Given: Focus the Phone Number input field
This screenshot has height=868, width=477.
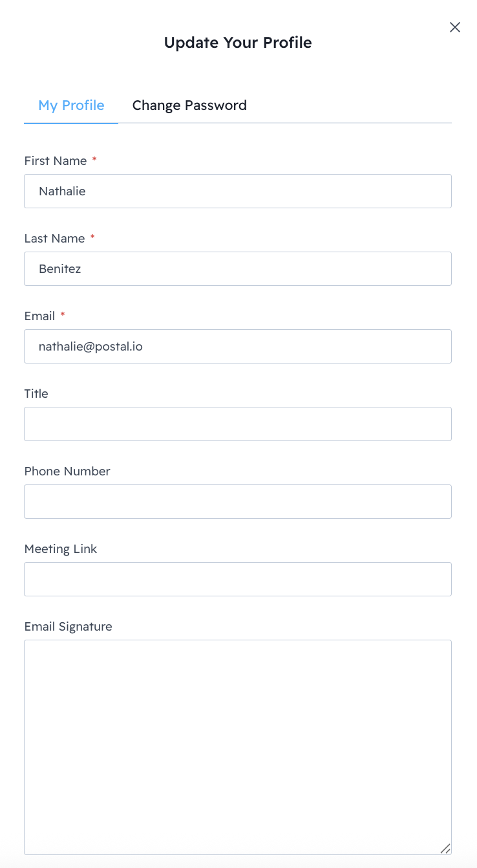Looking at the screenshot, I should tap(238, 501).
